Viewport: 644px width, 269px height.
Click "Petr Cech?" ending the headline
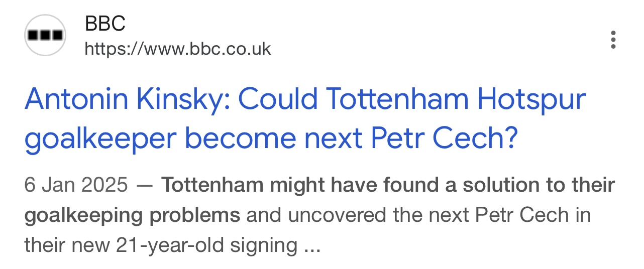pyautogui.click(x=444, y=139)
